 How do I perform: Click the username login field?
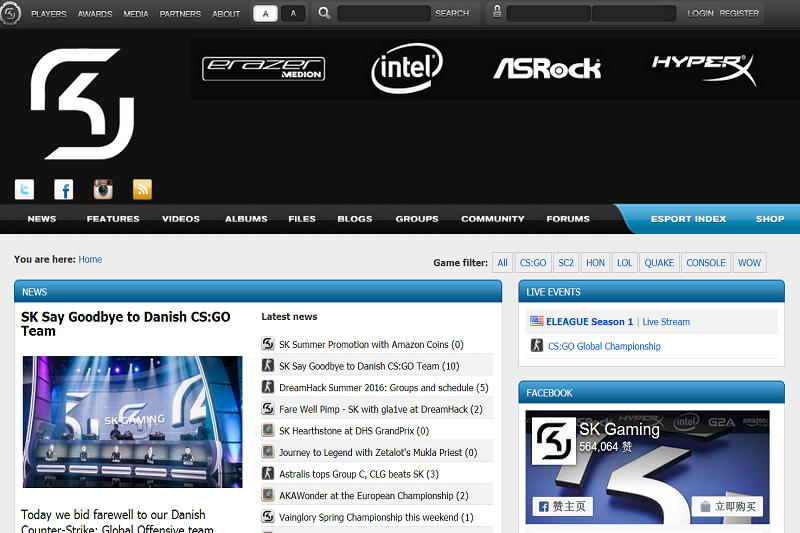pyautogui.click(x=548, y=14)
